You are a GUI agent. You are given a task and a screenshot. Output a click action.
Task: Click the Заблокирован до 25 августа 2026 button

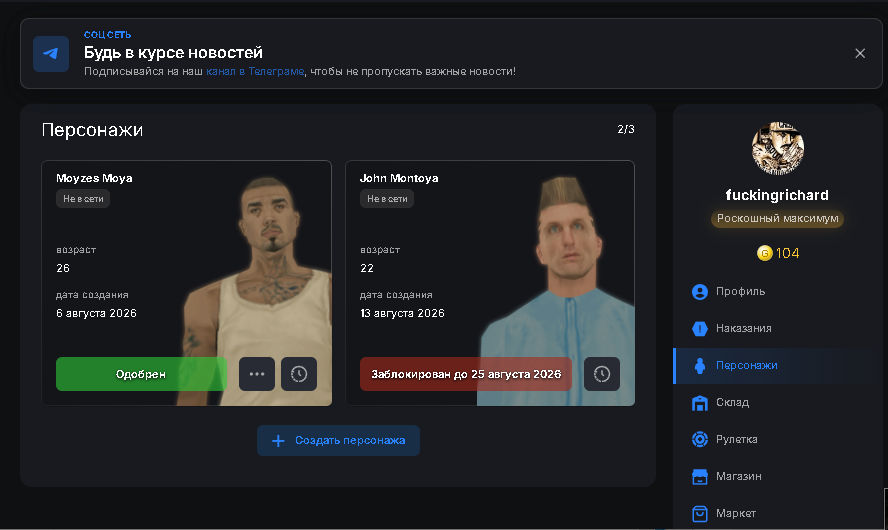[466, 374]
